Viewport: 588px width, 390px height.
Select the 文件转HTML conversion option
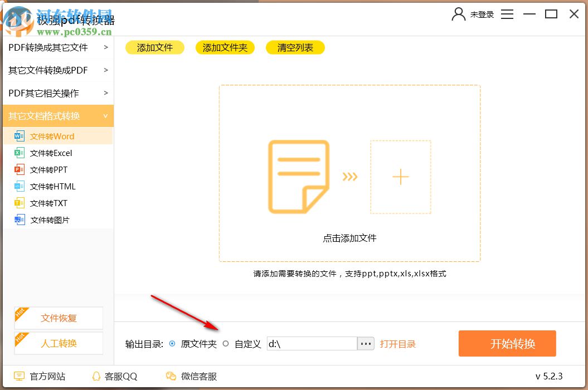click(54, 186)
